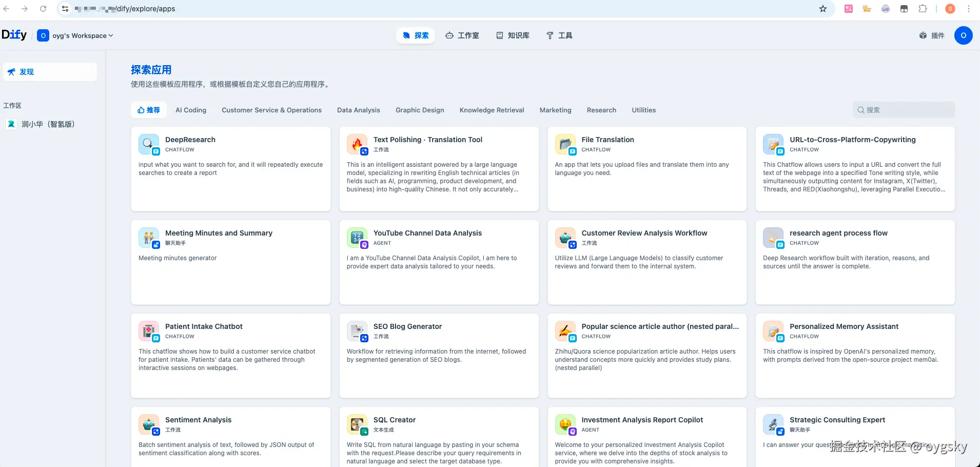Click the Text Polishing · Translation Tool title
The width and height of the screenshot is (980, 467).
(x=428, y=140)
